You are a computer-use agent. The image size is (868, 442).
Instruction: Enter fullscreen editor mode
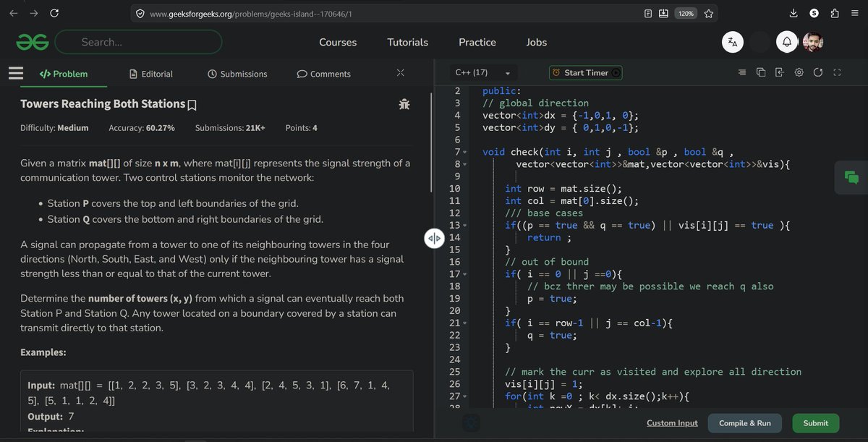[x=837, y=72]
